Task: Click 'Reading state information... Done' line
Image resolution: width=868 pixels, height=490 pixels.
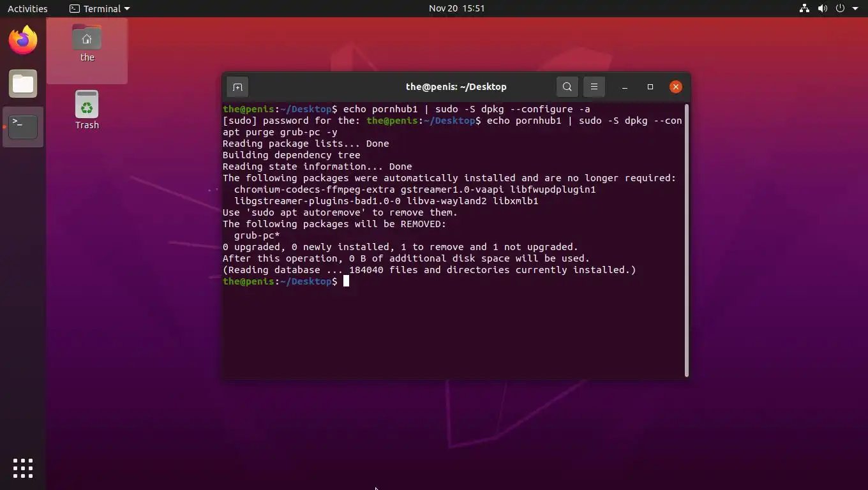Action: [317, 167]
